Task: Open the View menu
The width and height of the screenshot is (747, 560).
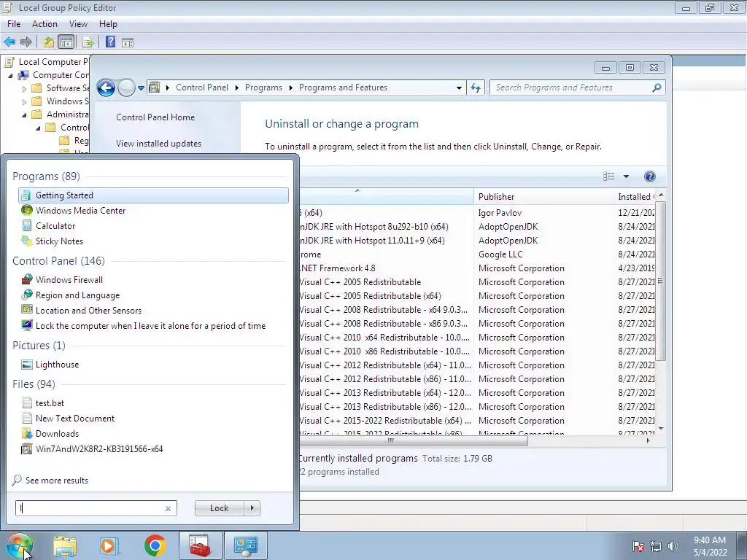Action: (x=78, y=24)
